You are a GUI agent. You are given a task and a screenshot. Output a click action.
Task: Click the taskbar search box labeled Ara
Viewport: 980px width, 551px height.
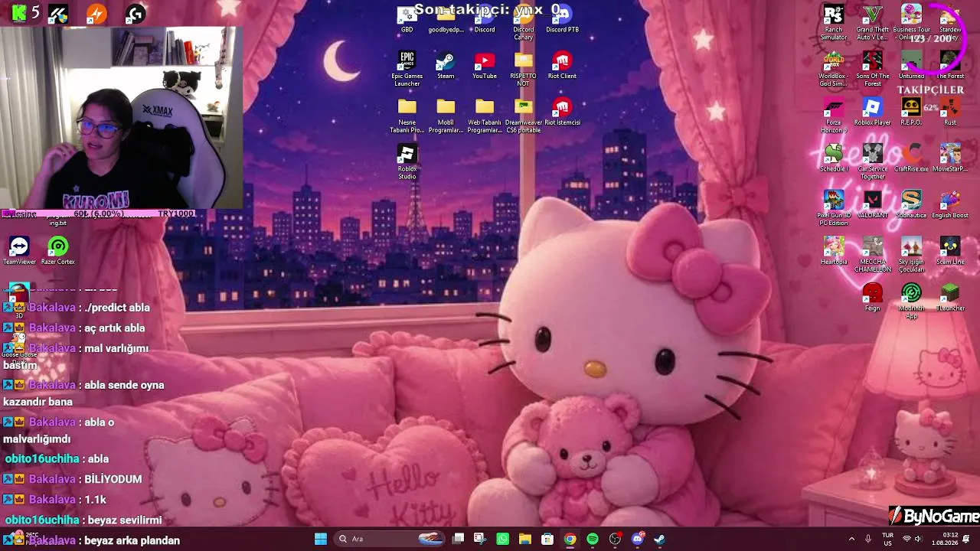pos(390,539)
